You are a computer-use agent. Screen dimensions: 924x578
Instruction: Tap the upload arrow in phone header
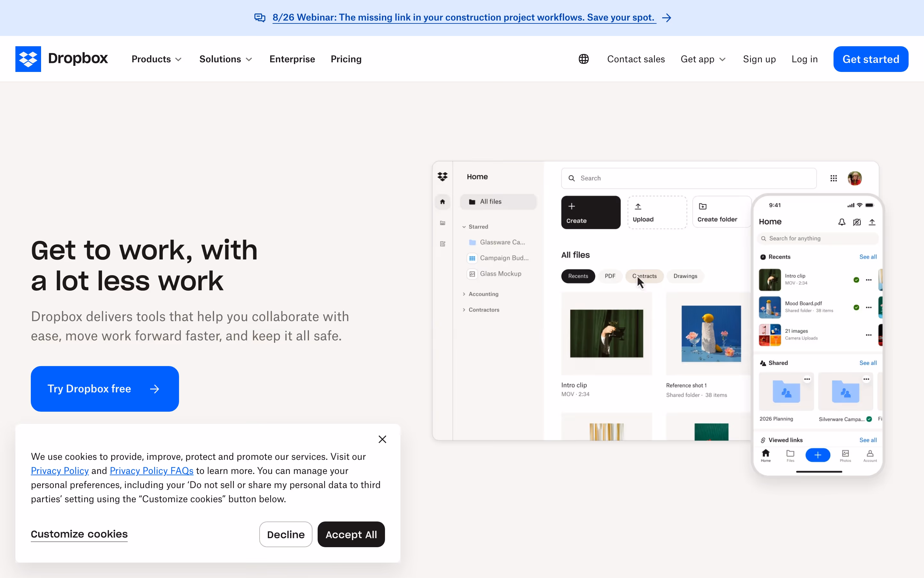click(x=872, y=222)
